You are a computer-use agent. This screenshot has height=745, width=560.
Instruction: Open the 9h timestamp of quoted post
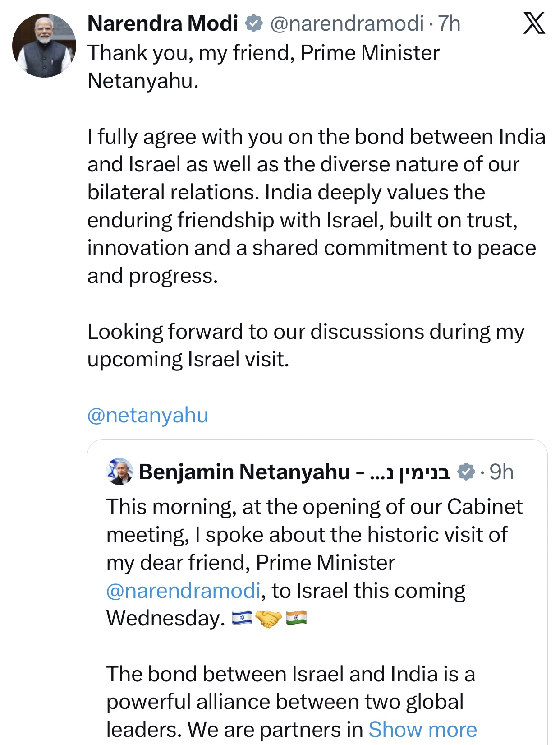[x=501, y=472]
